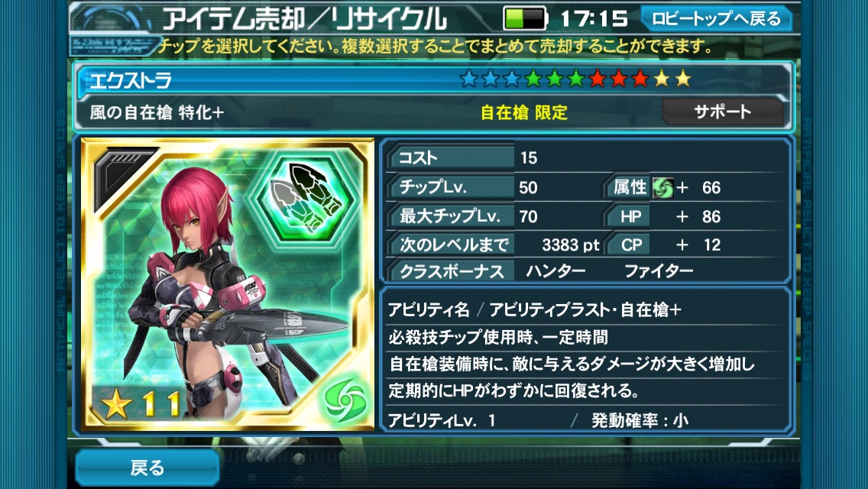Click the last yellow rarity star

tap(683, 79)
